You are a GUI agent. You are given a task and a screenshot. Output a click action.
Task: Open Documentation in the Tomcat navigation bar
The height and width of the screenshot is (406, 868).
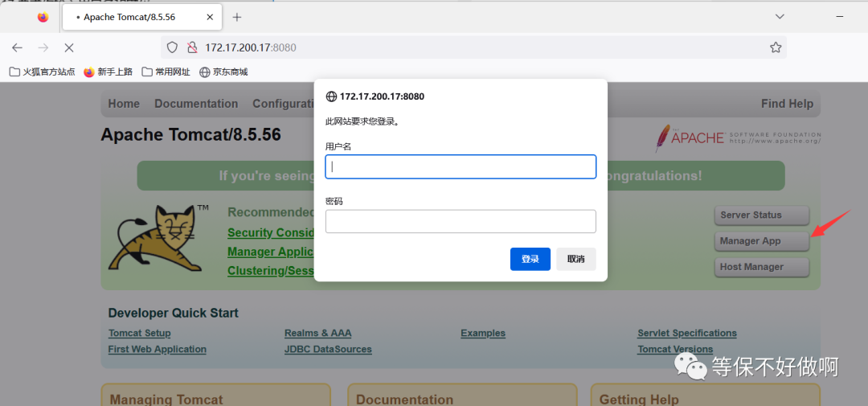[196, 104]
